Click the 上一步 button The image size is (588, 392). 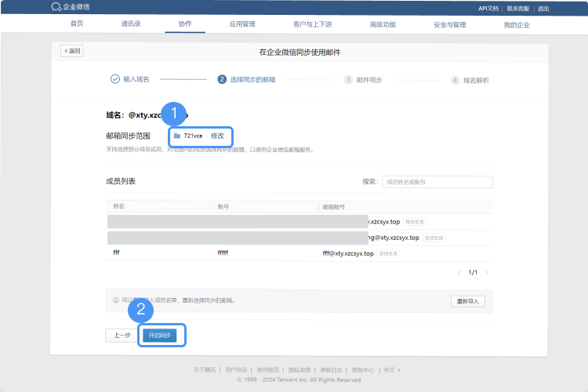[x=122, y=336]
